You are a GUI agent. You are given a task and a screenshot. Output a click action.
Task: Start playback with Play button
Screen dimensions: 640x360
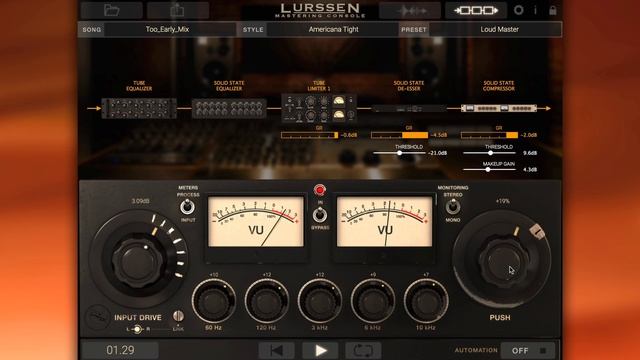click(320, 350)
